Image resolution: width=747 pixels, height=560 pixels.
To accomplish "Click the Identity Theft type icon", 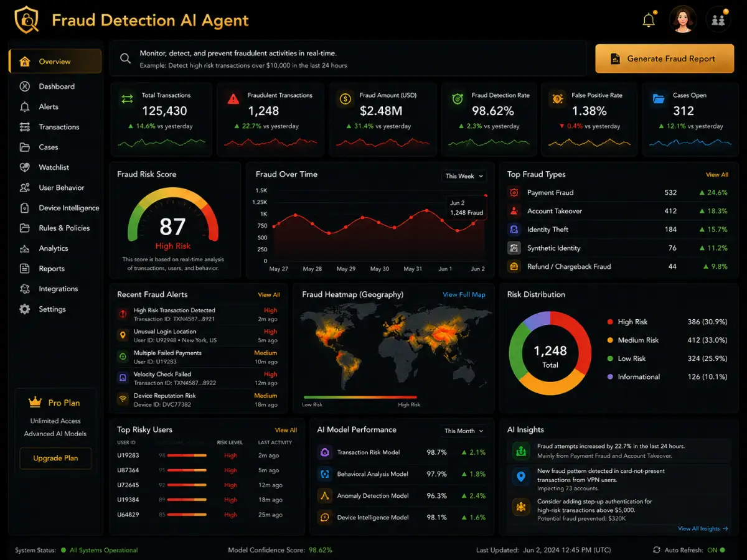I will click(514, 230).
